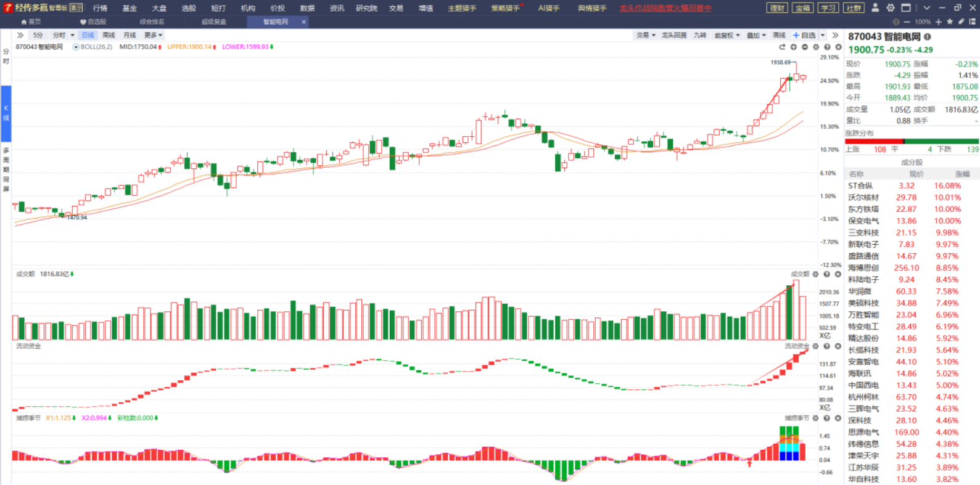This screenshot has height=485, width=980.
Task: Open the red 龙头作战 promotional link
Action: (665, 8)
